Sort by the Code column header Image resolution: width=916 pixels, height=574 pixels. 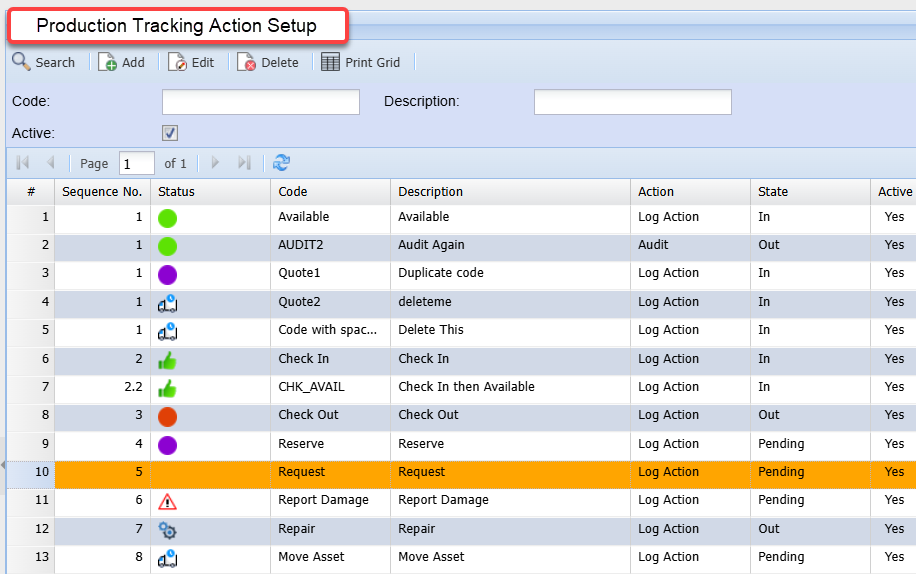(x=293, y=192)
